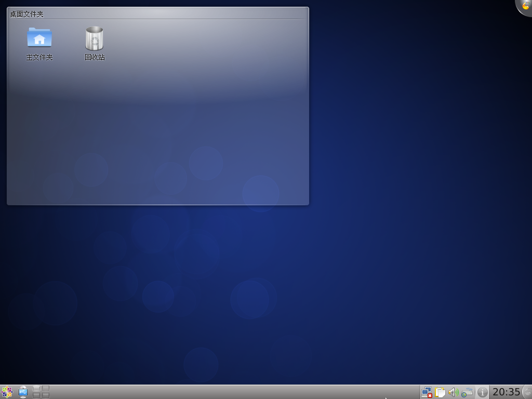The image size is (532, 399).
Task: Open the CentOS application launcher menu
Action: coord(7,392)
